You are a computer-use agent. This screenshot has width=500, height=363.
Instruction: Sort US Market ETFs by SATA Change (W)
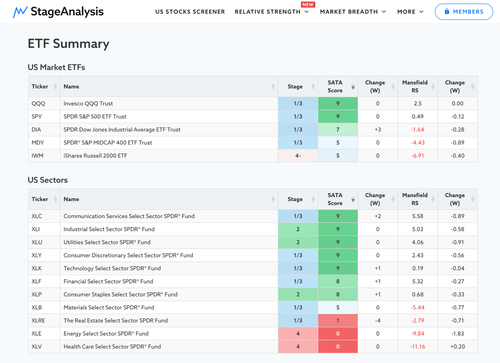pyautogui.click(x=378, y=87)
